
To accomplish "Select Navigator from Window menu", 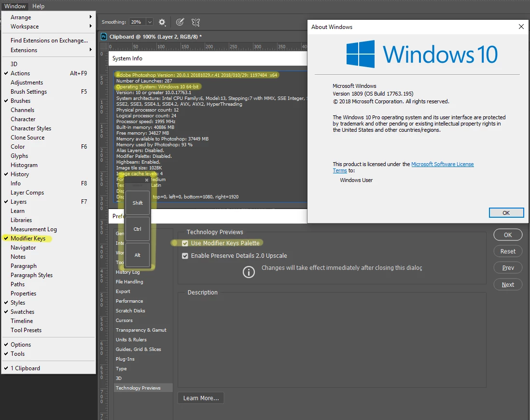I will [49, 248].
